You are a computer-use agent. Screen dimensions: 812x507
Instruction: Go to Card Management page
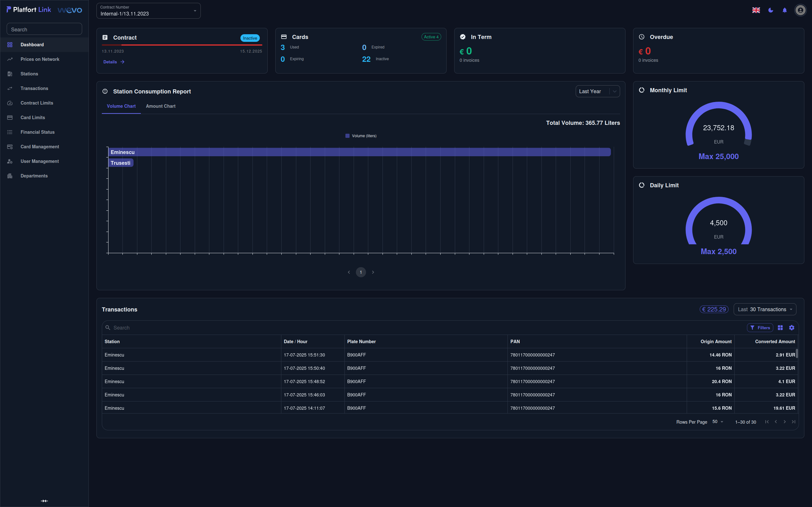(x=40, y=146)
